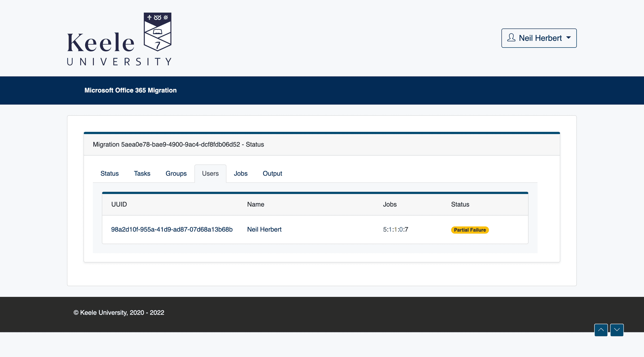View the Output tab
644x357 pixels.
272,173
